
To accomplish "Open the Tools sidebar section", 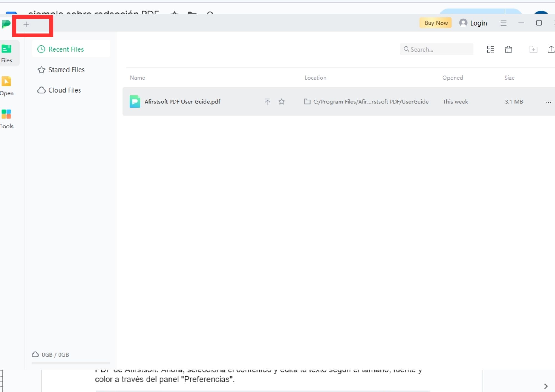I will tap(7, 119).
